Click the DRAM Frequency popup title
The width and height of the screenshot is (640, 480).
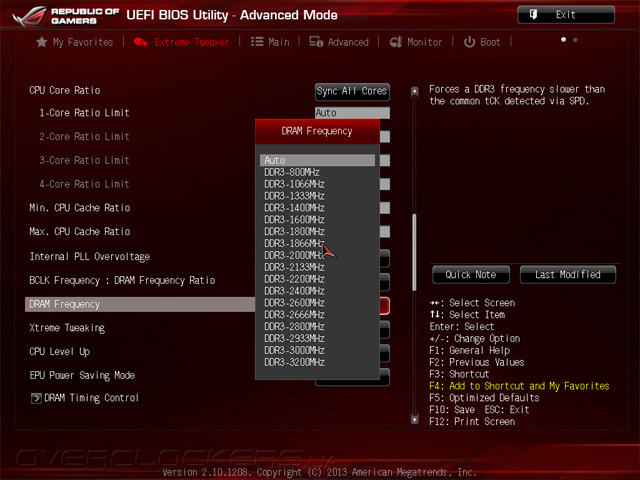pyautogui.click(x=317, y=131)
